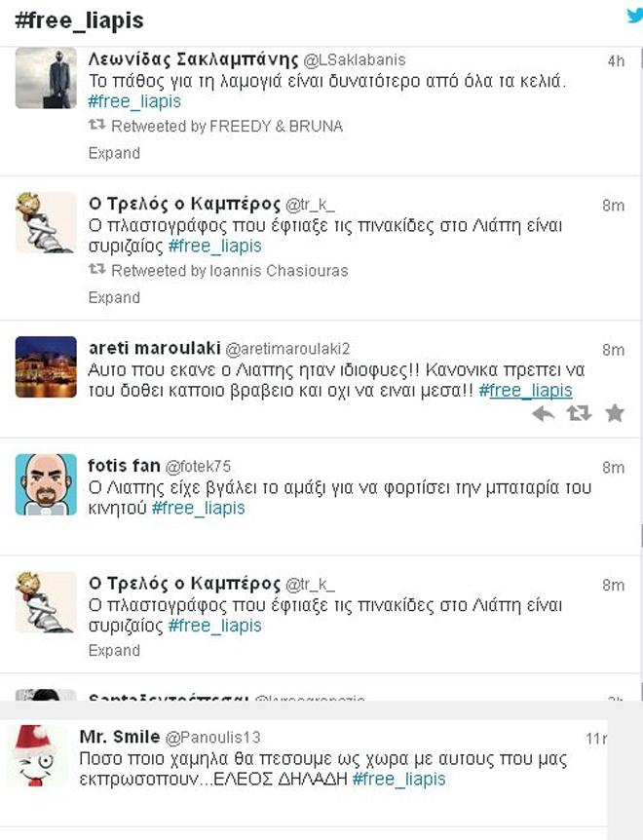The image size is (643, 840).
Task: Expand first Ο Τρελός ο Καμπέρος tweet
Action: 114,297
